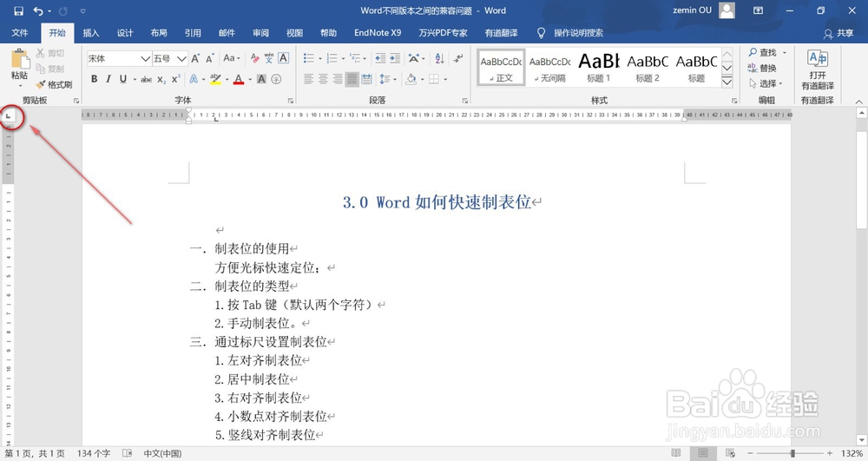Click the Share (共享) button

pyautogui.click(x=838, y=33)
